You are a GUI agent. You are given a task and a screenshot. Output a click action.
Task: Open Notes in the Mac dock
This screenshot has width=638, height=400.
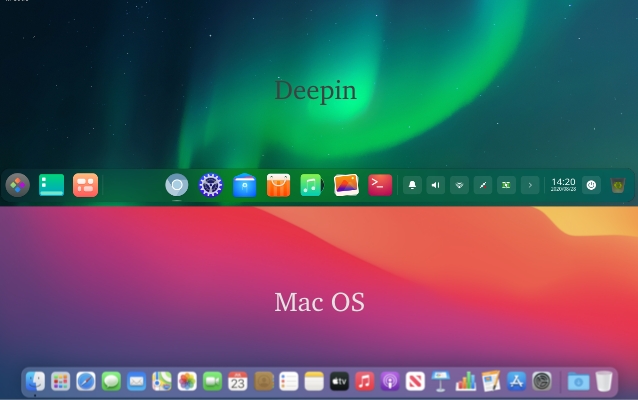pyautogui.click(x=314, y=382)
